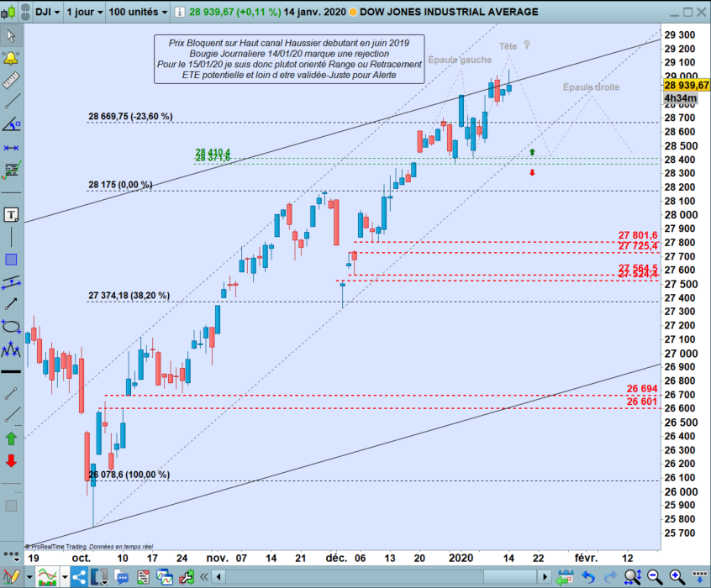
Task: Open chart settings wrench icon
Action: [x=186, y=577]
